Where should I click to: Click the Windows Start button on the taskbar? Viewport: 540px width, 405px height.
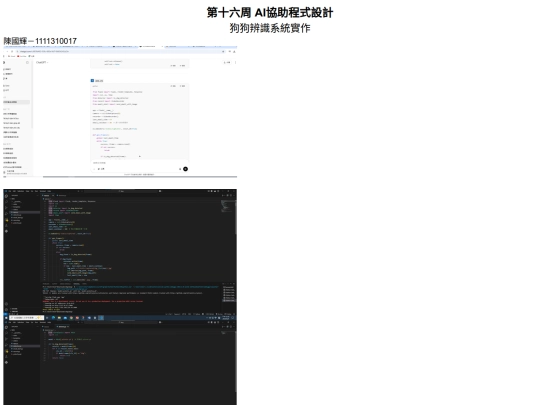point(6,318)
